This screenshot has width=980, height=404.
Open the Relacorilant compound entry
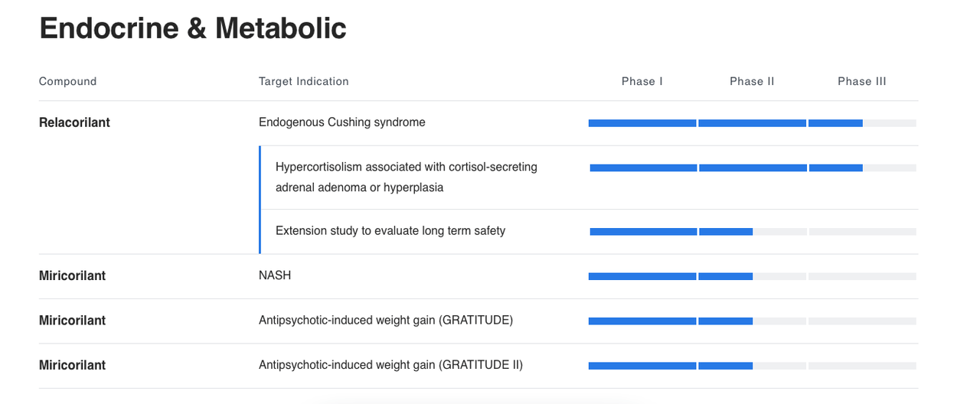click(74, 122)
